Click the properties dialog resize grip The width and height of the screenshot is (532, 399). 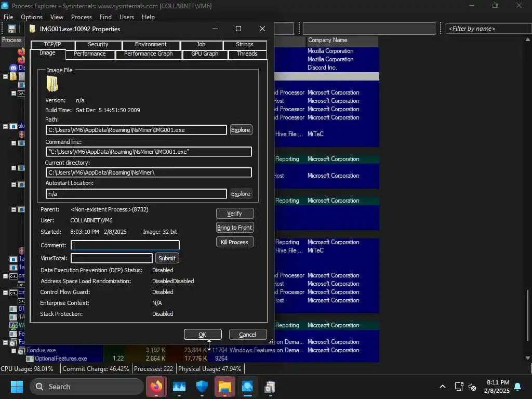click(271, 342)
